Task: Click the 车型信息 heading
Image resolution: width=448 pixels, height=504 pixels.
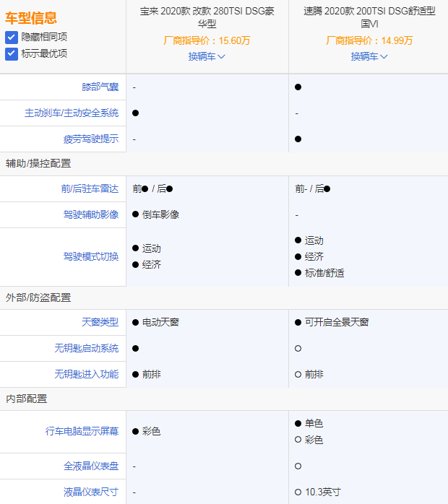Action: [x=31, y=18]
